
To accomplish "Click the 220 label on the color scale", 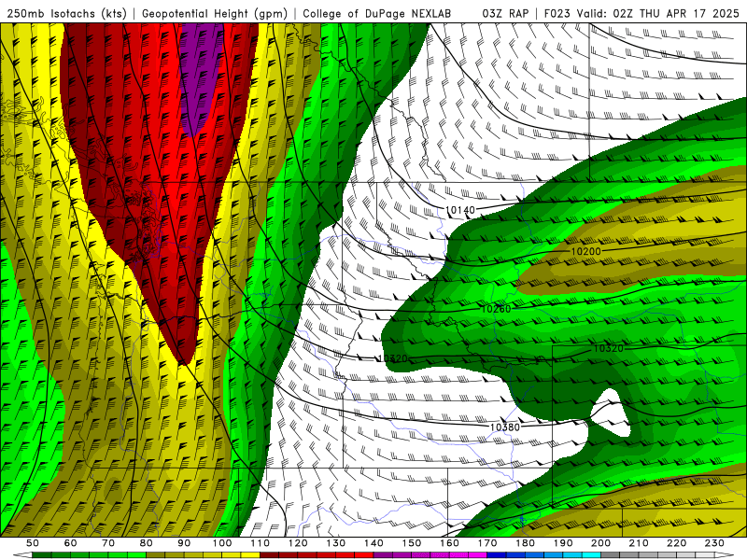I will pyautogui.click(x=677, y=543).
